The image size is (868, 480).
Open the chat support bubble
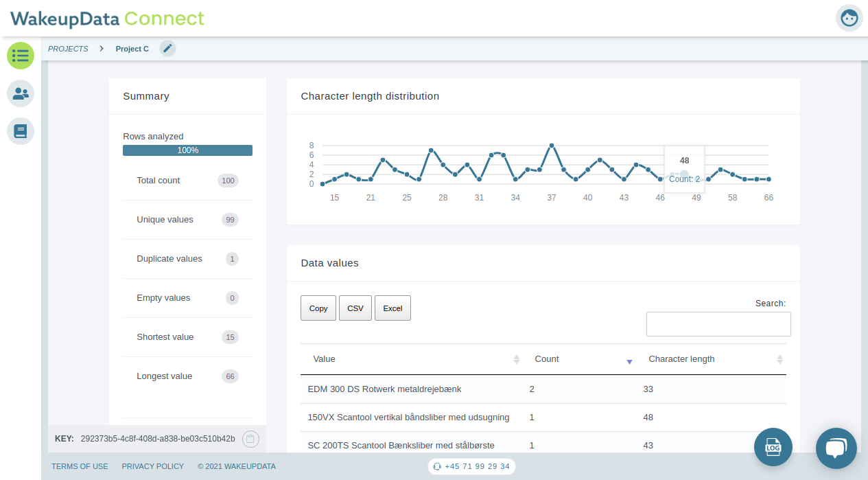click(x=836, y=448)
